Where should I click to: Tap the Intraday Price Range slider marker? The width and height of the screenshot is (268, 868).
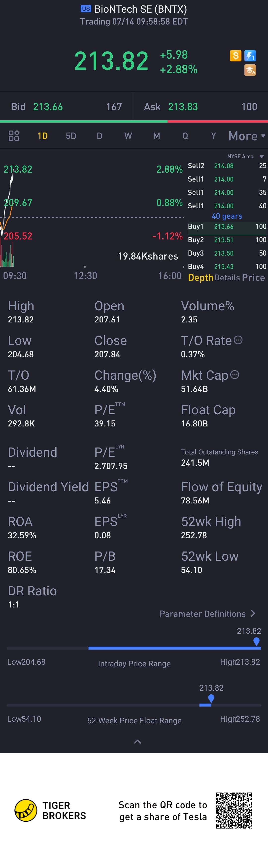[x=257, y=642]
